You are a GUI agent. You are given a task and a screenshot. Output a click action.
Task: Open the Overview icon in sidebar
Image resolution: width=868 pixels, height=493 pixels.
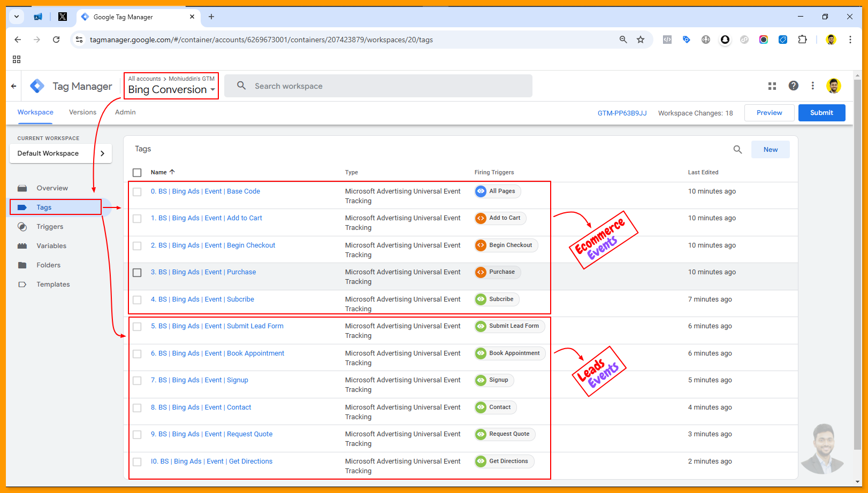pos(22,188)
